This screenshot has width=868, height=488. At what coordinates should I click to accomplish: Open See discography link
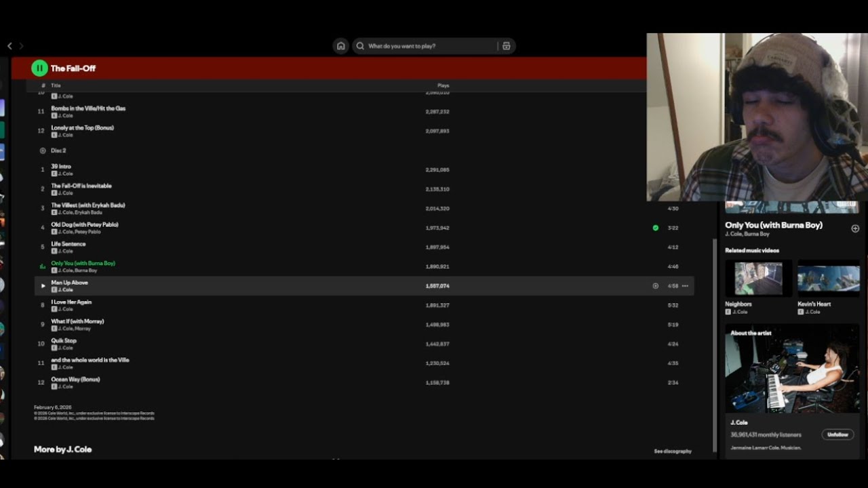coord(673,451)
